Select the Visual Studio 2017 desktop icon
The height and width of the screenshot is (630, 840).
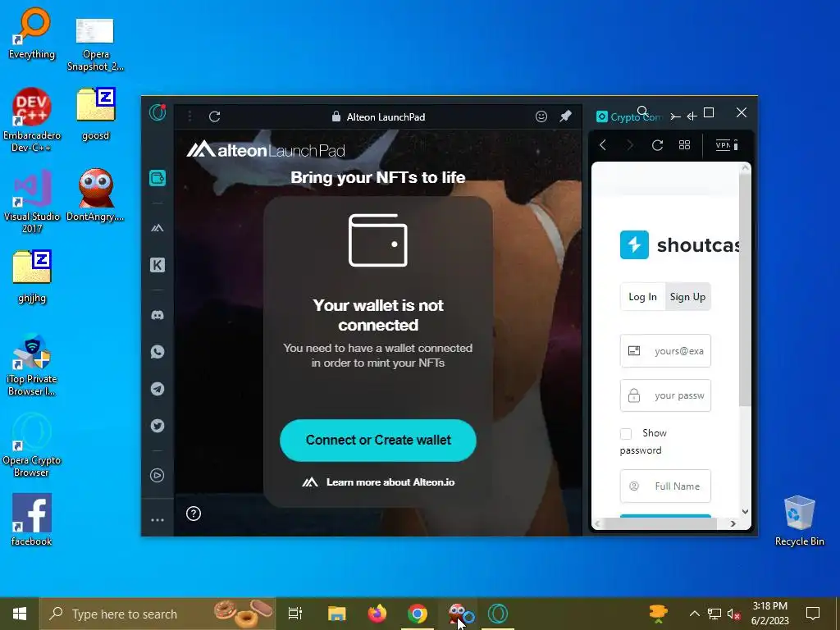[x=32, y=202]
